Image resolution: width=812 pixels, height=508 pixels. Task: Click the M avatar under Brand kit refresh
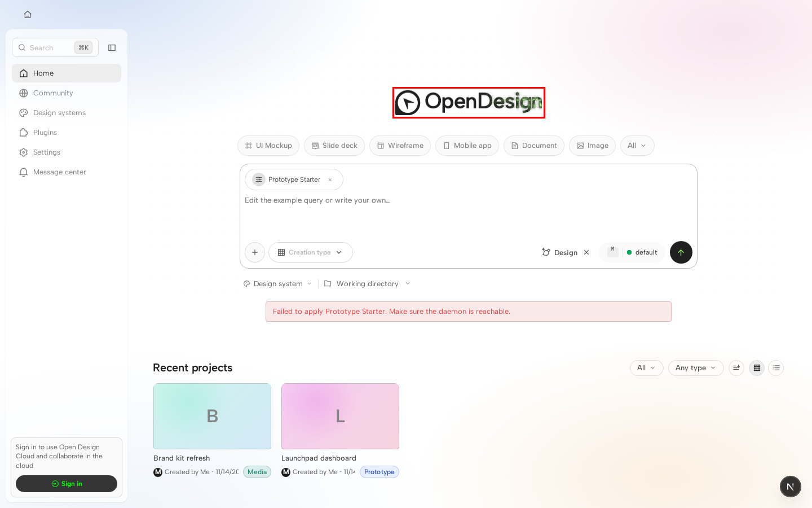(x=158, y=472)
